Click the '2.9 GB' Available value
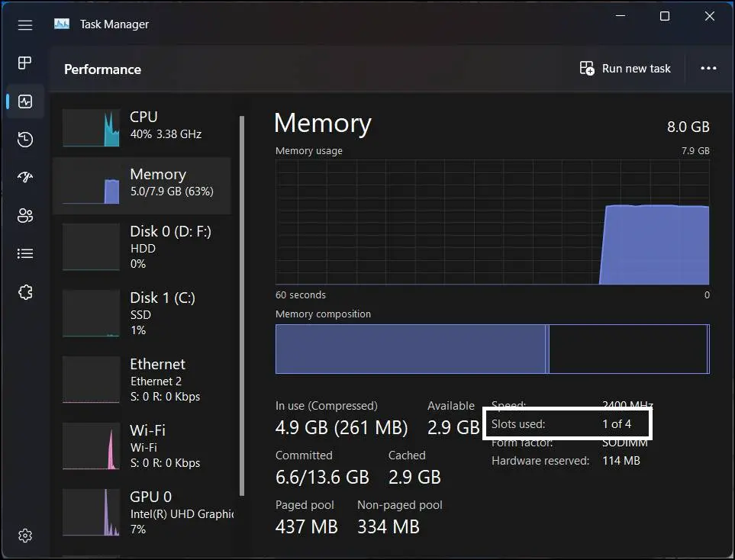This screenshot has width=735, height=560. (x=453, y=427)
